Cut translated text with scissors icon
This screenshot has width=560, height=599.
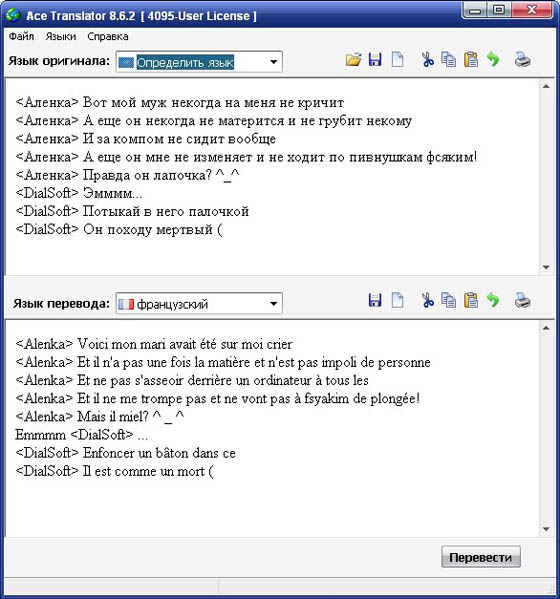pyautogui.click(x=427, y=300)
